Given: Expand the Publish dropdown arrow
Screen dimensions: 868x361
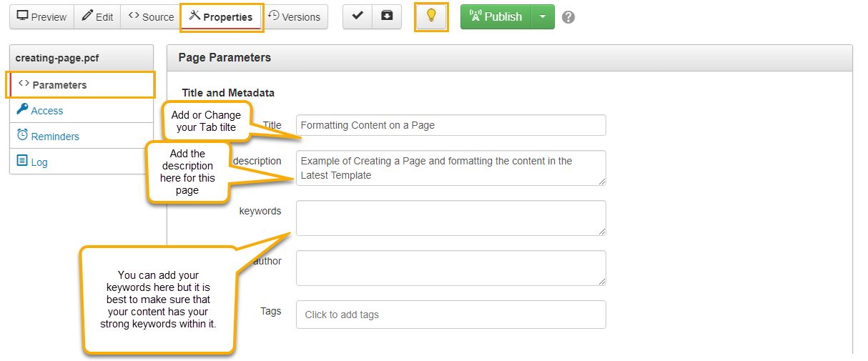Looking at the screenshot, I should 543,16.
